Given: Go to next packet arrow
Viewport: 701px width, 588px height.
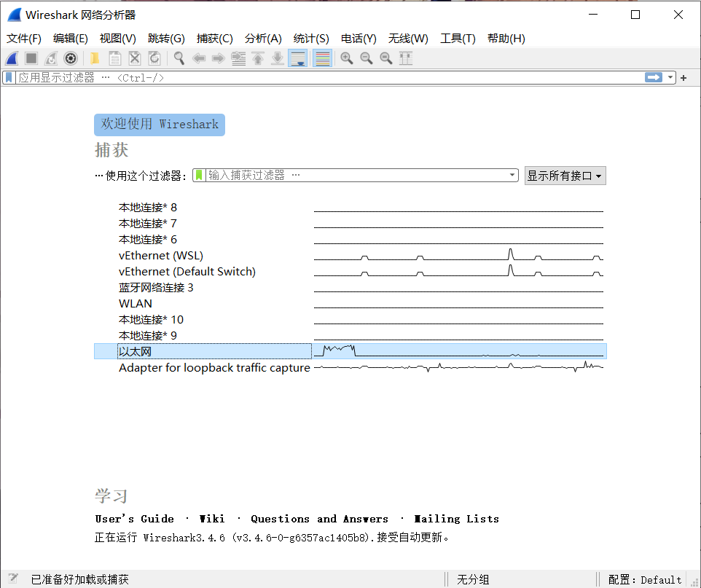Looking at the screenshot, I should coord(218,58).
